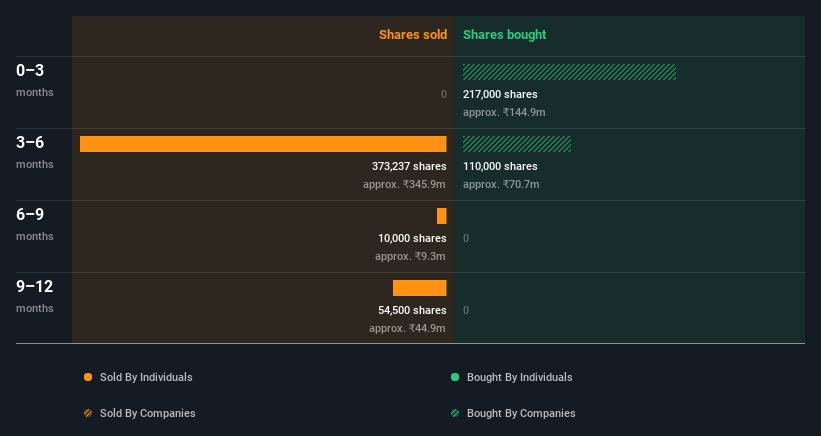Click the 3–6 months striped green bought bar
This screenshot has width=821, height=436.
click(517, 144)
